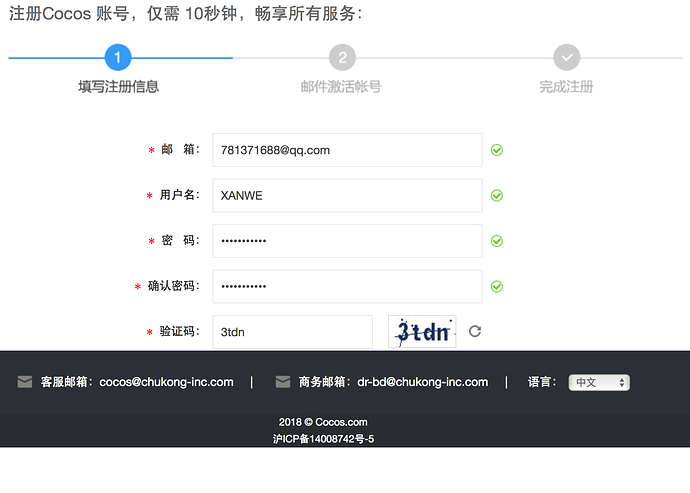Click the 填写注册信息 step label
The width and height of the screenshot is (690, 493).
click(x=118, y=86)
